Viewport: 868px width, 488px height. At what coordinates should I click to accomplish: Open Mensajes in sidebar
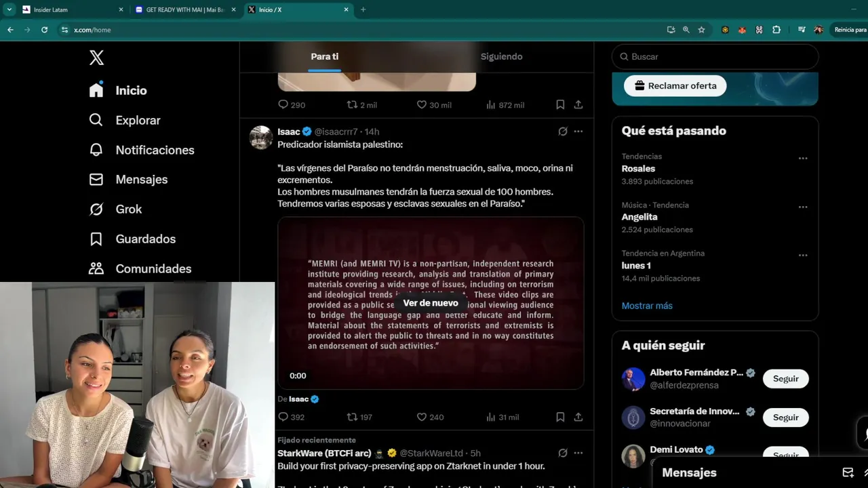click(128, 180)
